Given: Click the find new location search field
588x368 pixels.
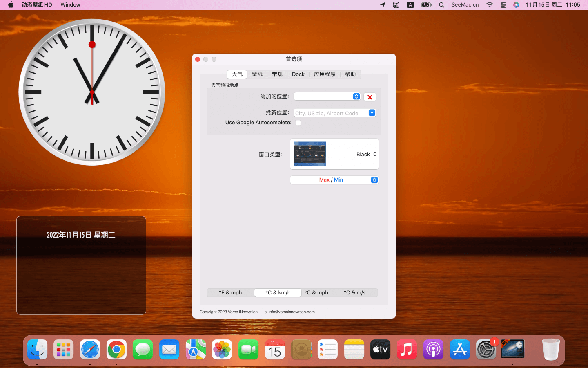Looking at the screenshot, I should [331, 113].
